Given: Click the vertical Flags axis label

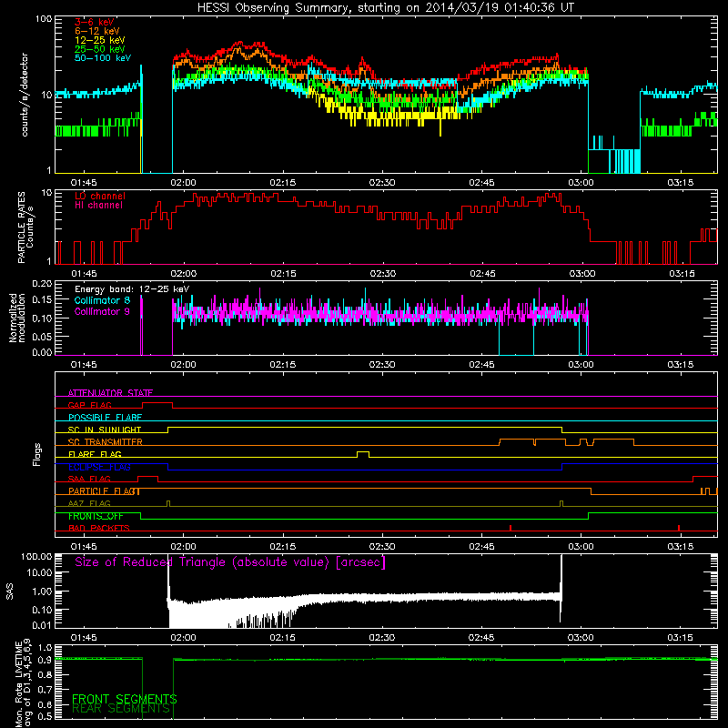Looking at the screenshot, I should [36, 454].
